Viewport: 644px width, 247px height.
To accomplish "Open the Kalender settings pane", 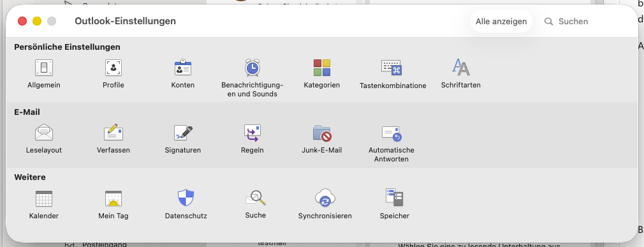I will pyautogui.click(x=44, y=198).
